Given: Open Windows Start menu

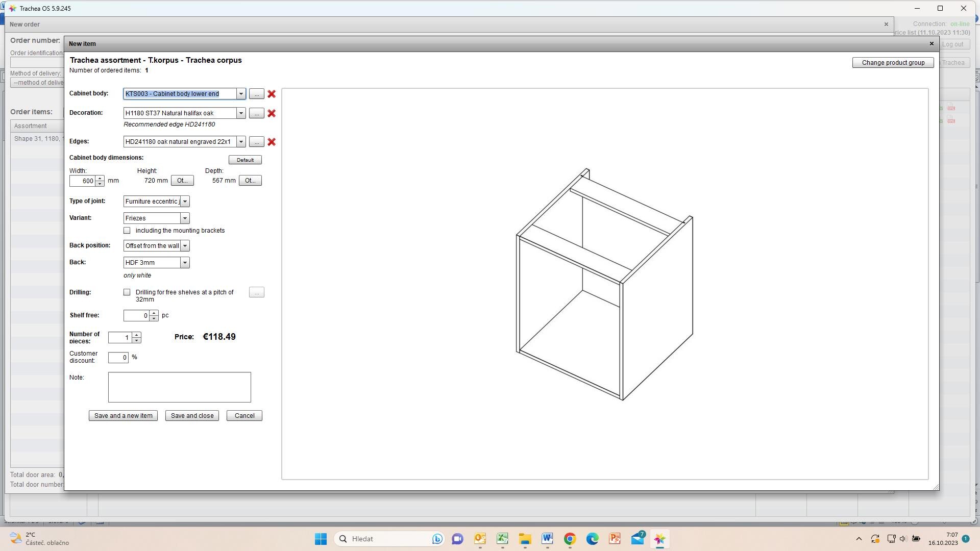Looking at the screenshot, I should click(x=321, y=539).
